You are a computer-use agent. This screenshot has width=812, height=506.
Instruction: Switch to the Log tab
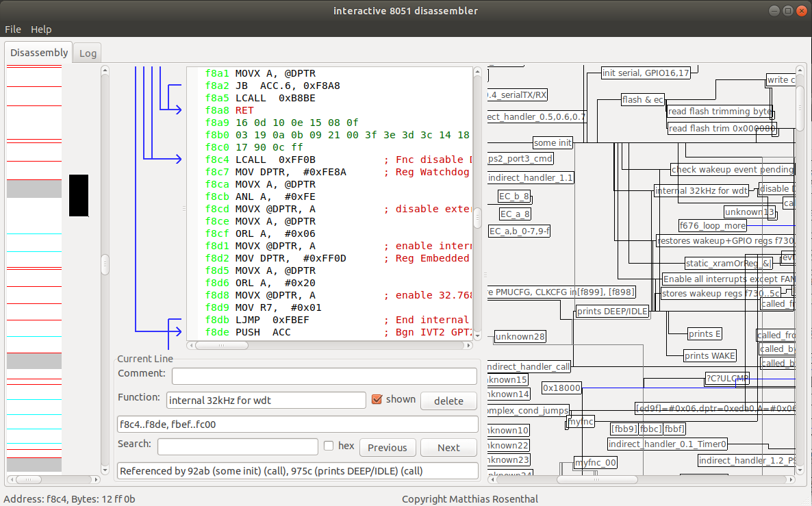point(88,53)
